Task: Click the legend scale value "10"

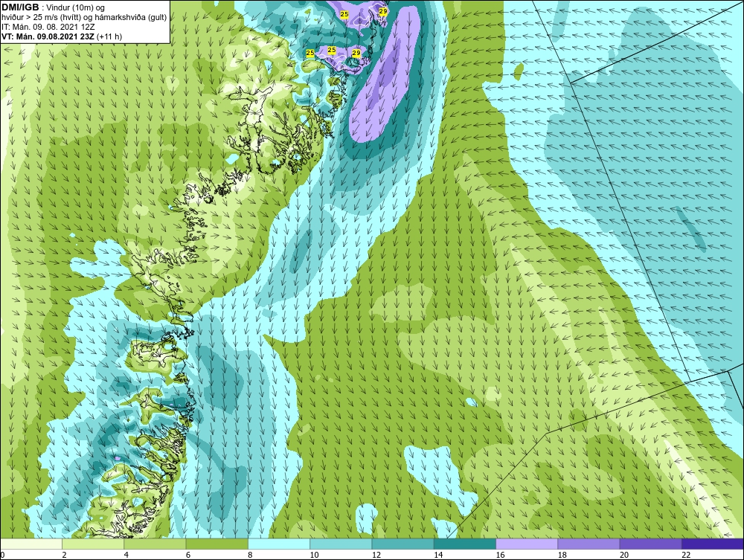Action: click(x=314, y=555)
